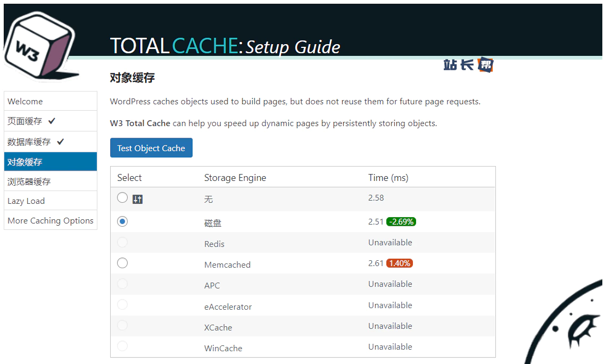Open More Caching Options step
The height and width of the screenshot is (364, 605).
51,221
